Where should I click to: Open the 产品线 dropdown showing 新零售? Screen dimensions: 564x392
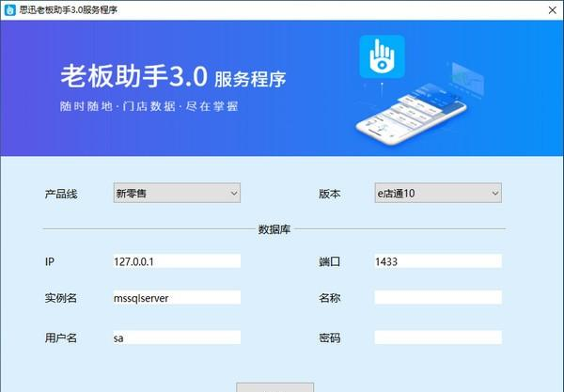pyautogui.click(x=177, y=193)
